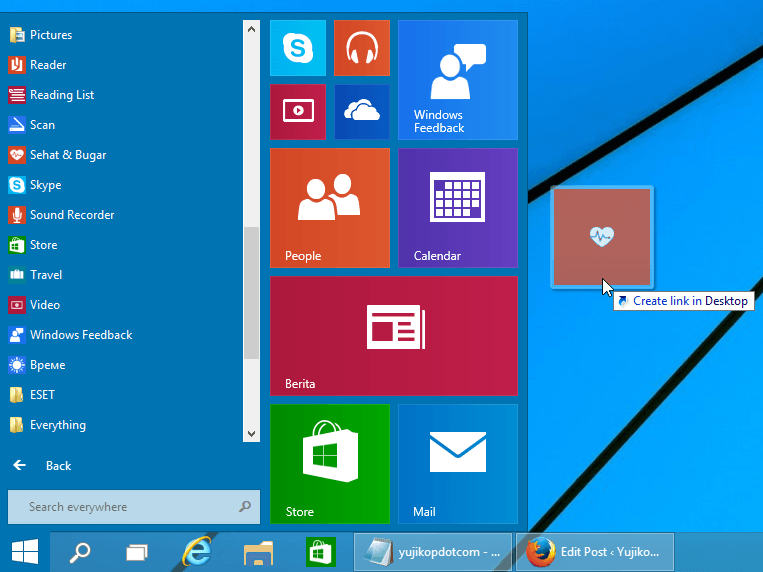Click the Everything folder icon
Image resolution: width=763 pixels, height=572 pixels.
(x=17, y=425)
